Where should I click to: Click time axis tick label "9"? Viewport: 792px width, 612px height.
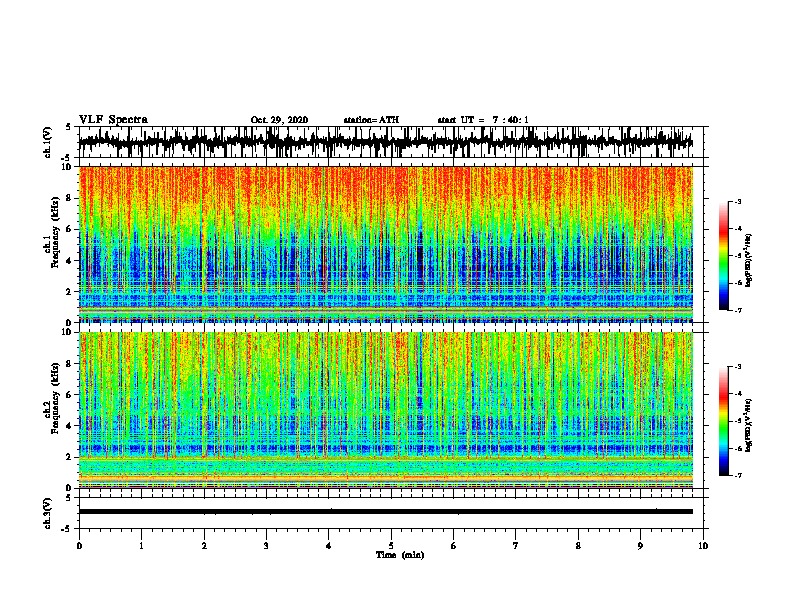click(x=640, y=546)
